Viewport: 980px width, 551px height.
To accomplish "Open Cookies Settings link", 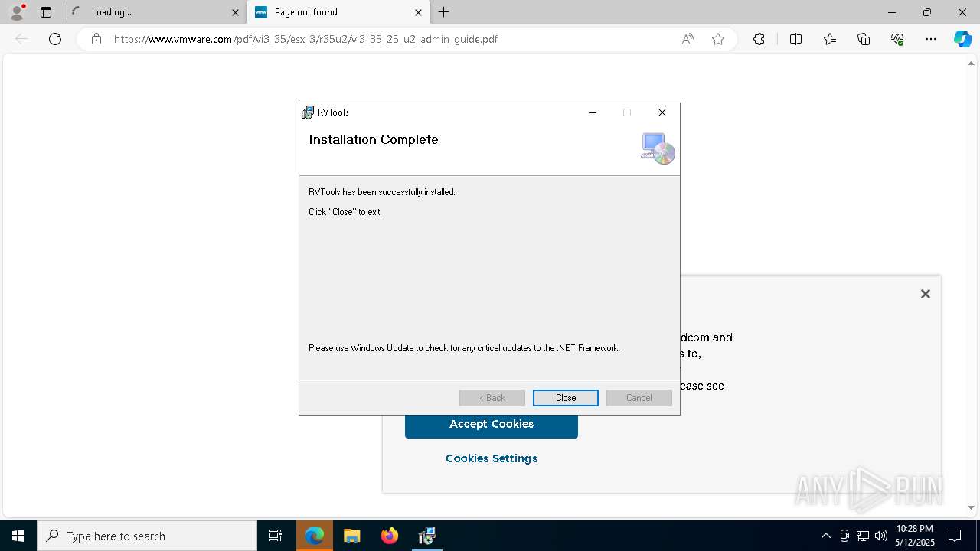I will [492, 458].
